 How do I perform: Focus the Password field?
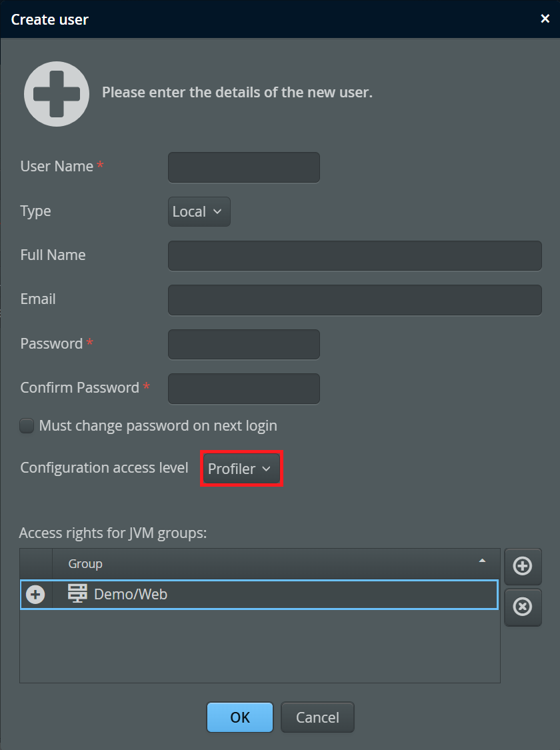(244, 344)
